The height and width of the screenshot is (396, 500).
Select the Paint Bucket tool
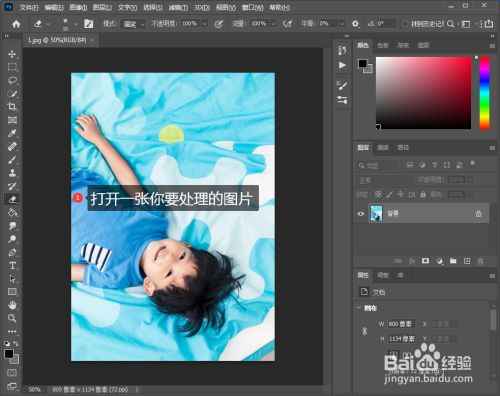tap(12, 213)
